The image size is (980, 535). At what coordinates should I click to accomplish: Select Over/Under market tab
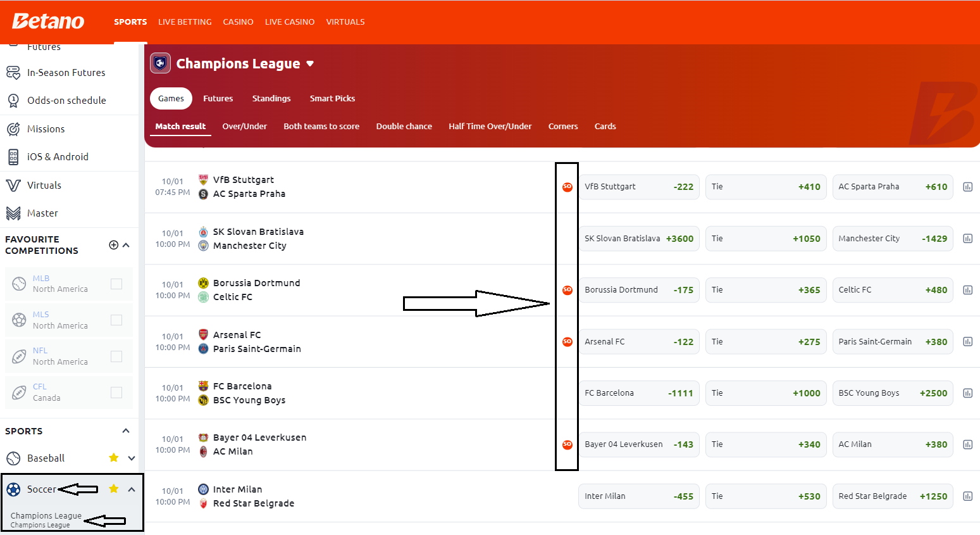[244, 127]
